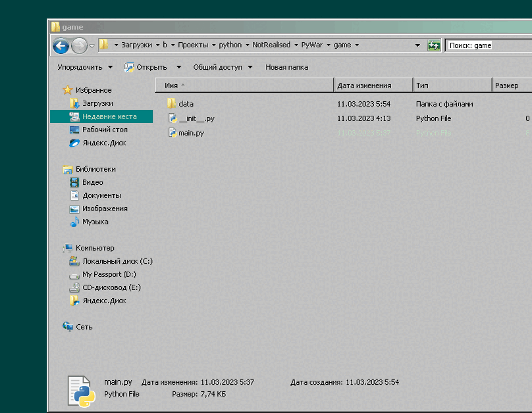Screen dimensions: 532x413
Task: Select 'python' in the address path
Action: (230, 45)
